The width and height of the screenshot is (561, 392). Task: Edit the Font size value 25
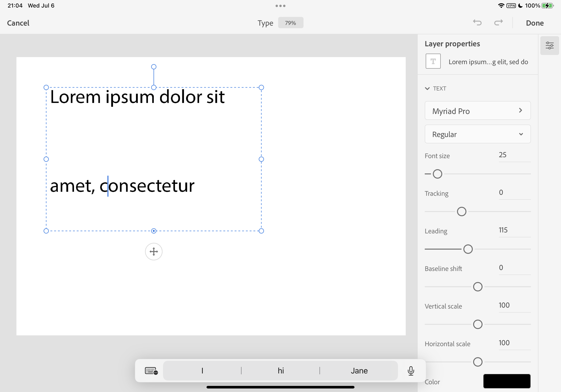click(514, 155)
